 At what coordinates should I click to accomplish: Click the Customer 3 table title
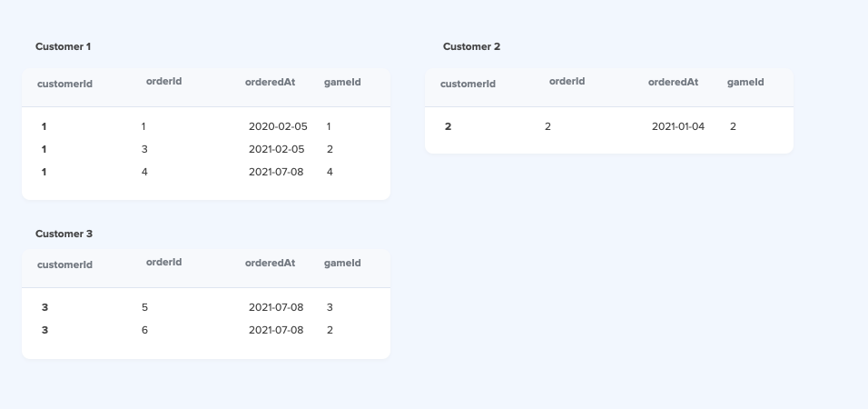point(64,234)
